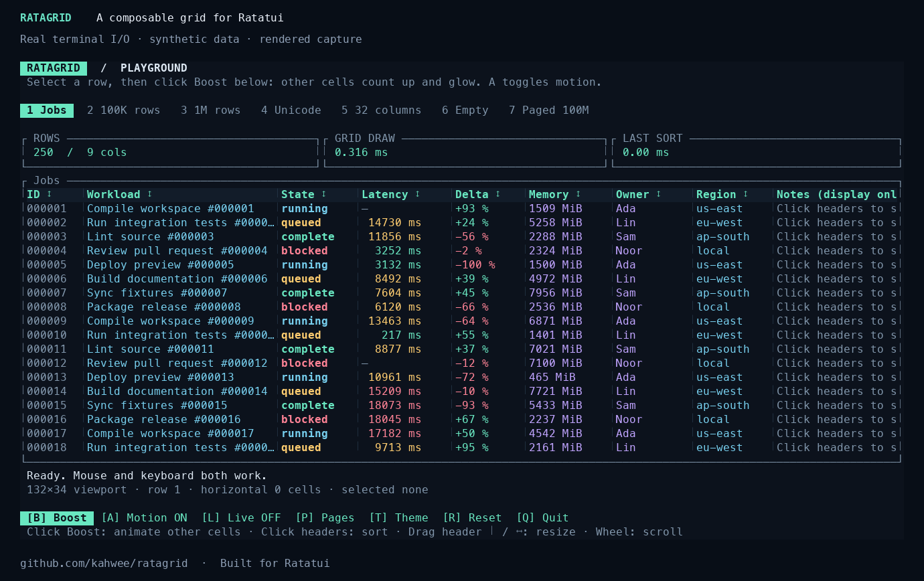Image resolution: width=924 pixels, height=581 pixels.
Task: Show the 6 Empty tab
Action: 465,110
